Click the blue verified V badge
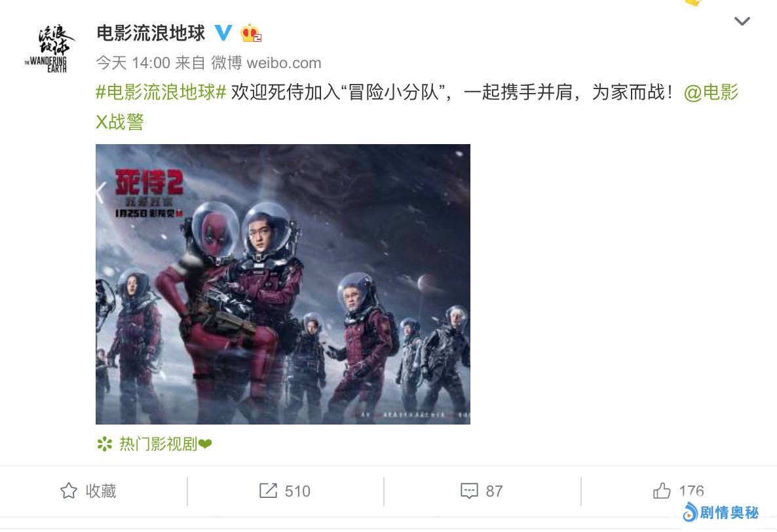 223,33
